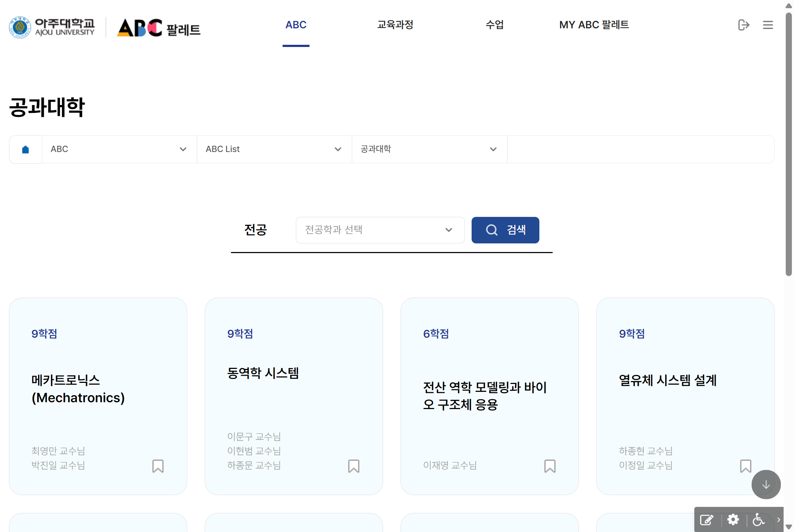
Task: Open the 전산 역학 모델링과 바이오 구조체 응용 title
Action: pyautogui.click(x=485, y=396)
